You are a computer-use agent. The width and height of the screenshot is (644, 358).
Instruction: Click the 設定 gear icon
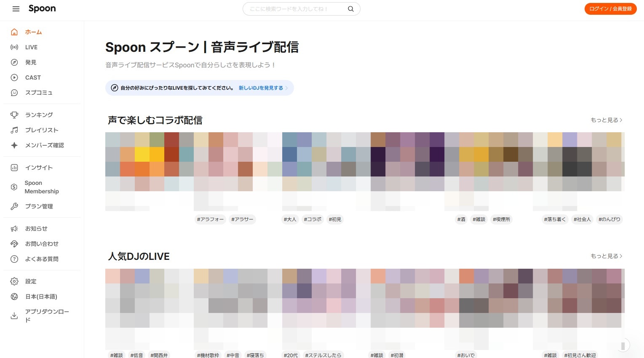click(14, 281)
